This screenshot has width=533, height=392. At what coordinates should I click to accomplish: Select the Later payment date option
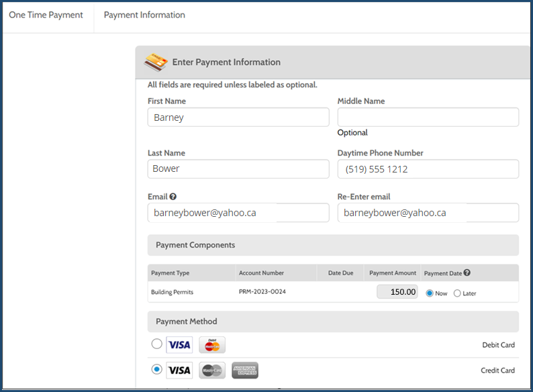coord(457,293)
